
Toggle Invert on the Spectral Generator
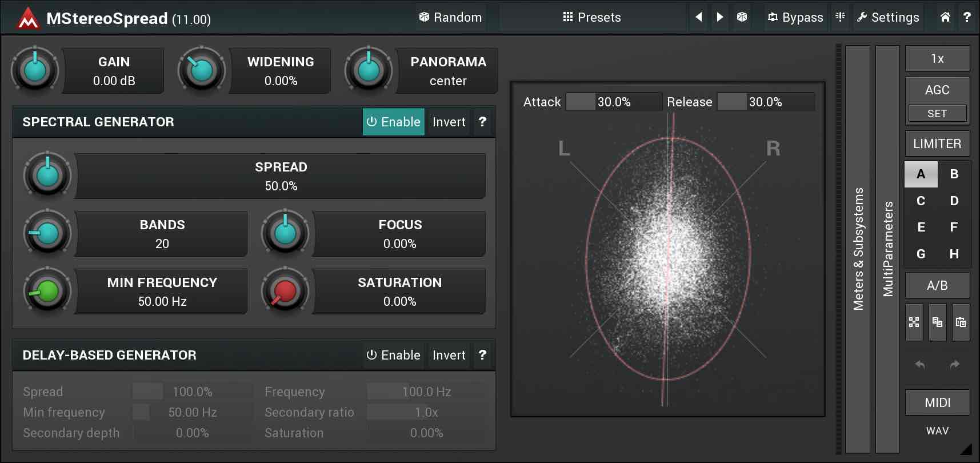click(449, 122)
